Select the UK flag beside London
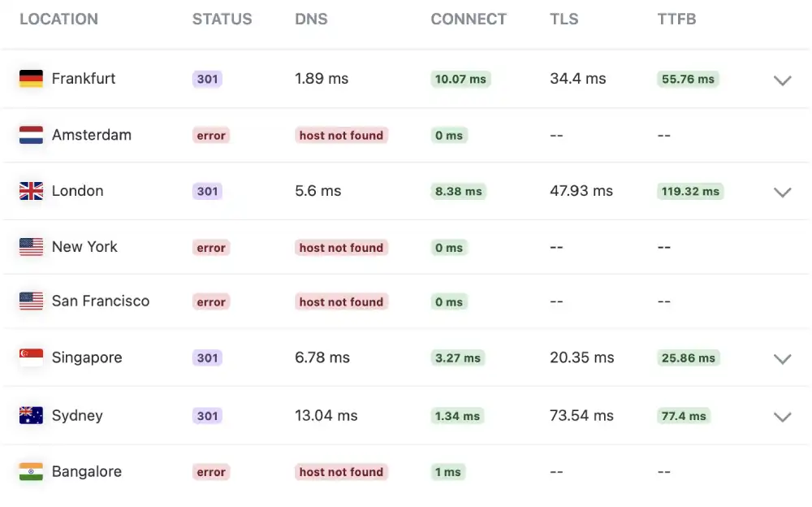The image size is (812, 507). [31, 191]
